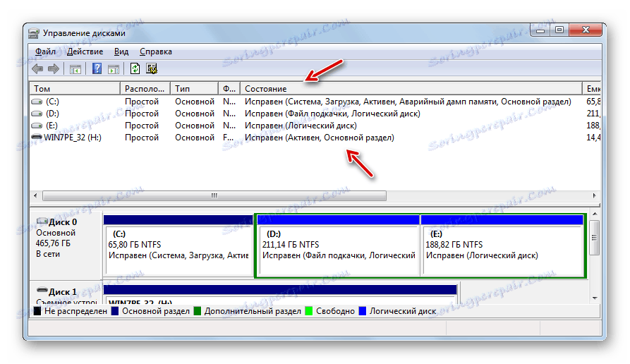The width and height of the screenshot is (630, 364).
Task: Select the (E:) row in volume list
Action: click(315, 126)
